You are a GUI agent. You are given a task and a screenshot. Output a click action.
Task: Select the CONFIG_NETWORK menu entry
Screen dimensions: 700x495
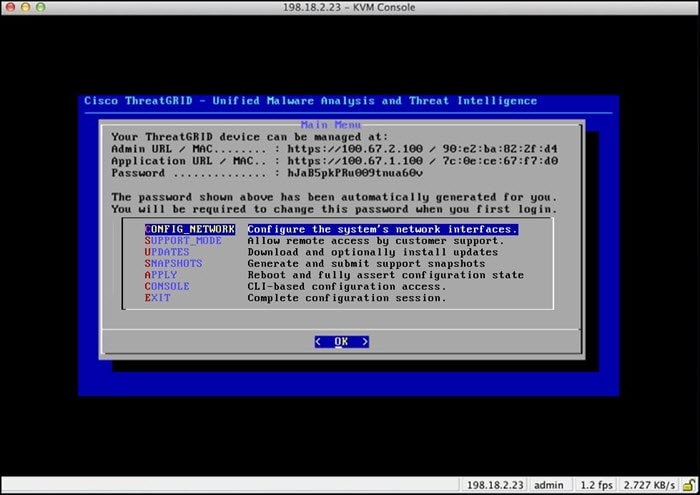tap(190, 229)
